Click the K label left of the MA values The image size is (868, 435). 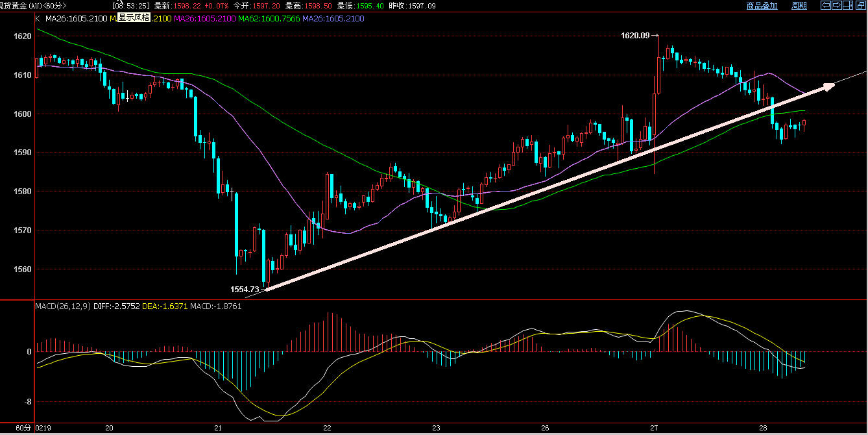[x=38, y=19]
